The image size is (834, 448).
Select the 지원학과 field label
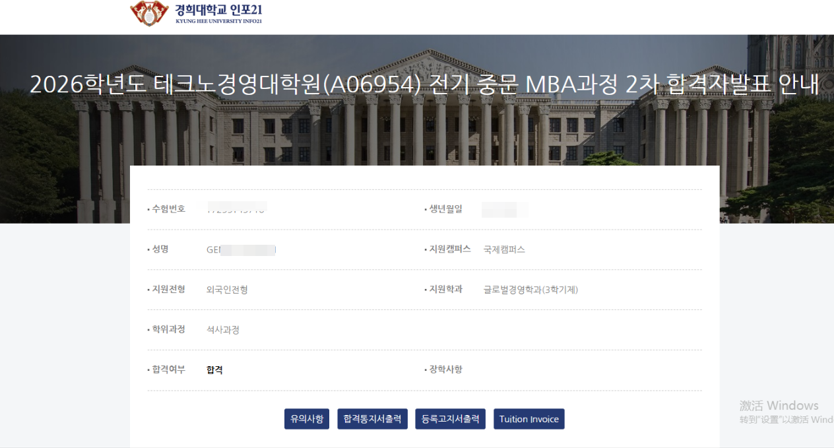(445, 289)
